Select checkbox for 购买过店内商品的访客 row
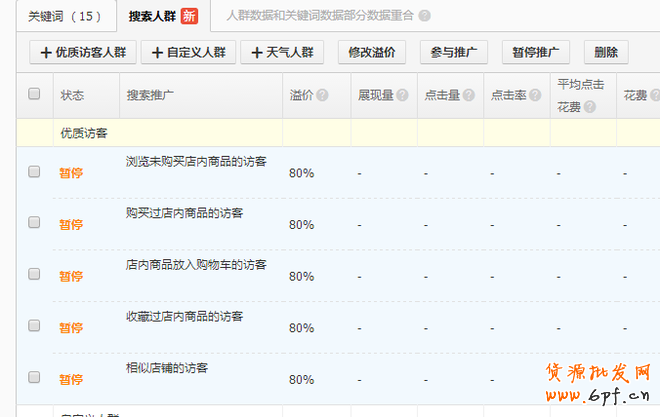Screen dimensions: 660x417 (x=34, y=223)
